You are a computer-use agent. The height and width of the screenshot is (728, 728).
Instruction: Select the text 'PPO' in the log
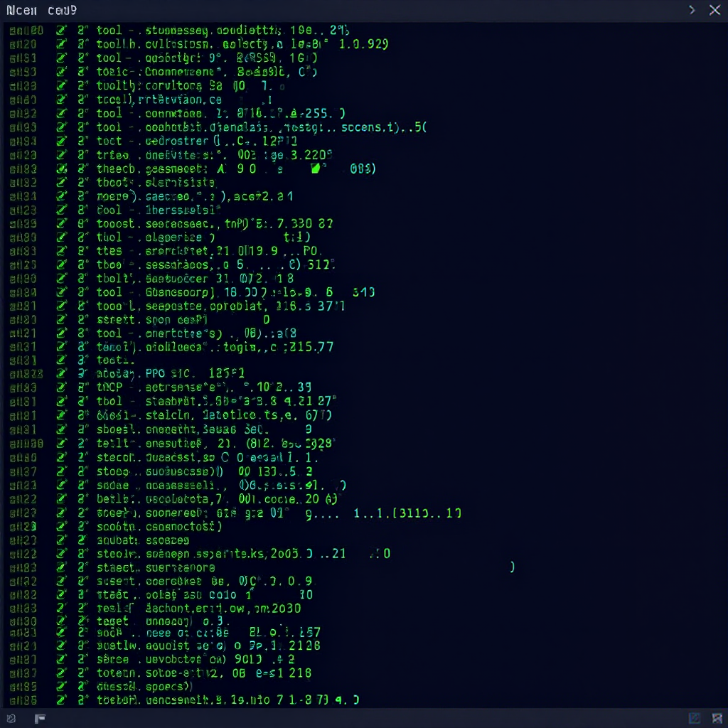[156, 373]
